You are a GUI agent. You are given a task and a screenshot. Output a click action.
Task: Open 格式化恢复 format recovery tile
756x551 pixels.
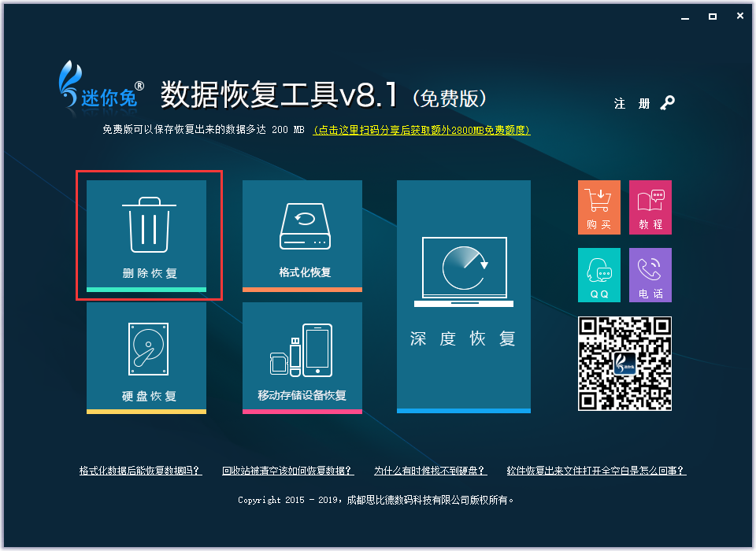point(302,235)
